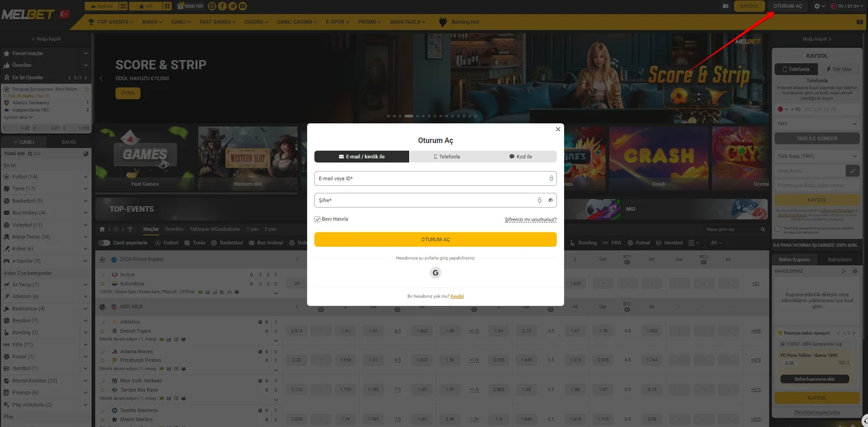The height and width of the screenshot is (427, 868).
Task: Click the yellow OTURUM AÇ submit button
Action: click(435, 239)
